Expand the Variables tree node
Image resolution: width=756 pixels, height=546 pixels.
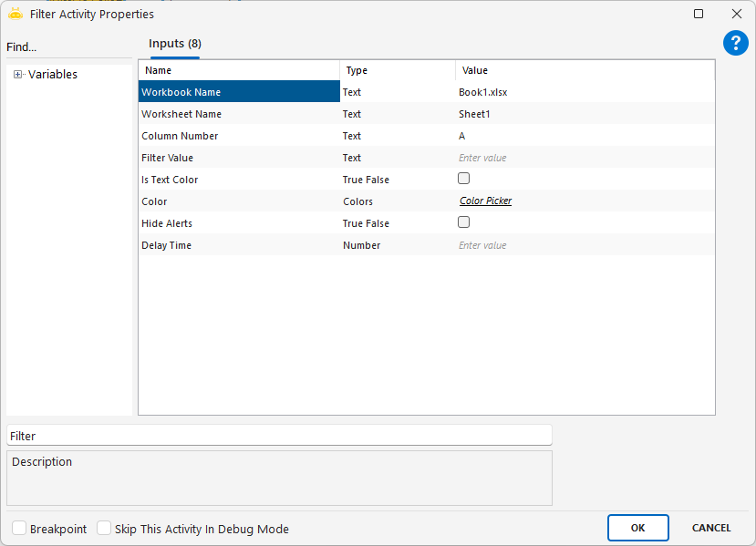(x=18, y=75)
